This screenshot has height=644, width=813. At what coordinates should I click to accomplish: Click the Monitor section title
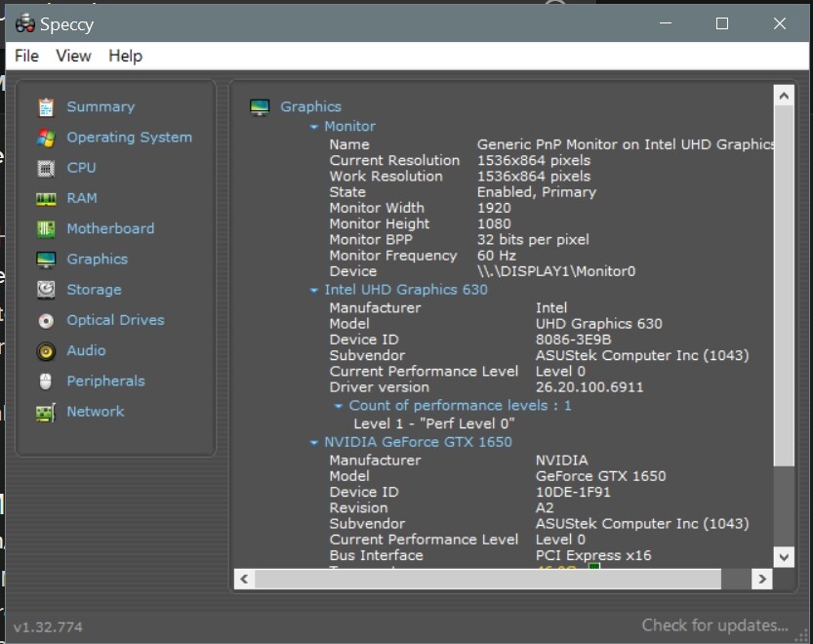(350, 127)
